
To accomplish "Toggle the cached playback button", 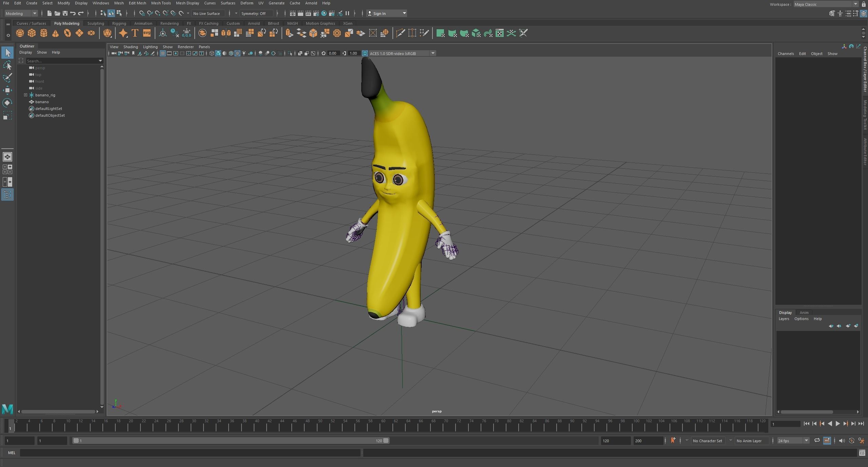I will (827, 441).
